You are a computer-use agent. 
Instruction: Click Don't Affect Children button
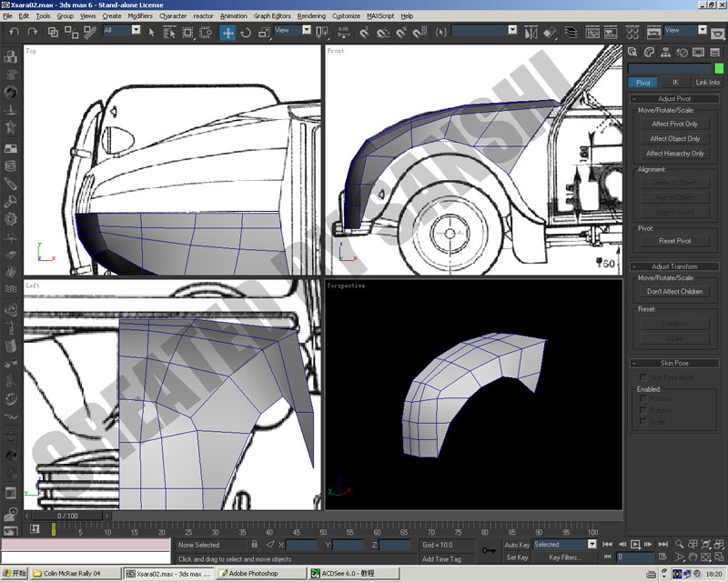point(674,292)
